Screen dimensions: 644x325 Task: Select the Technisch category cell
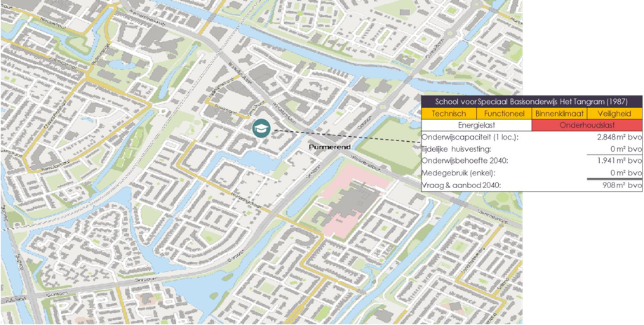tap(449, 113)
